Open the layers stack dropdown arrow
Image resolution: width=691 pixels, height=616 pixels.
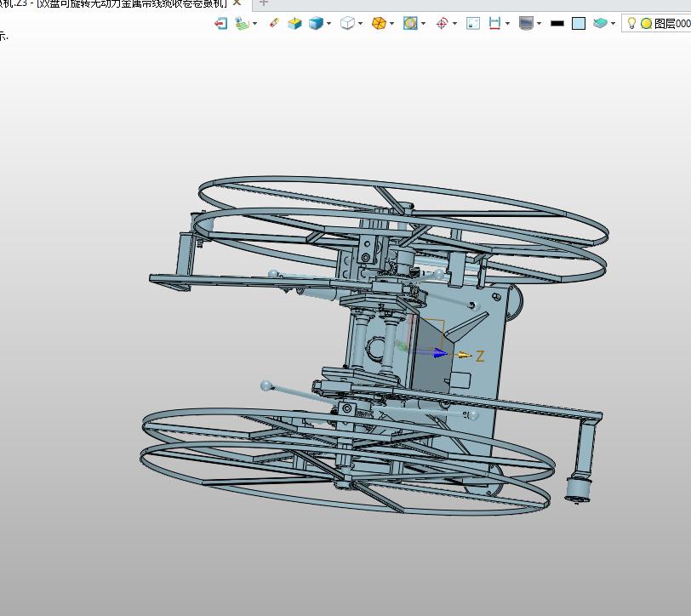pyautogui.click(x=613, y=24)
